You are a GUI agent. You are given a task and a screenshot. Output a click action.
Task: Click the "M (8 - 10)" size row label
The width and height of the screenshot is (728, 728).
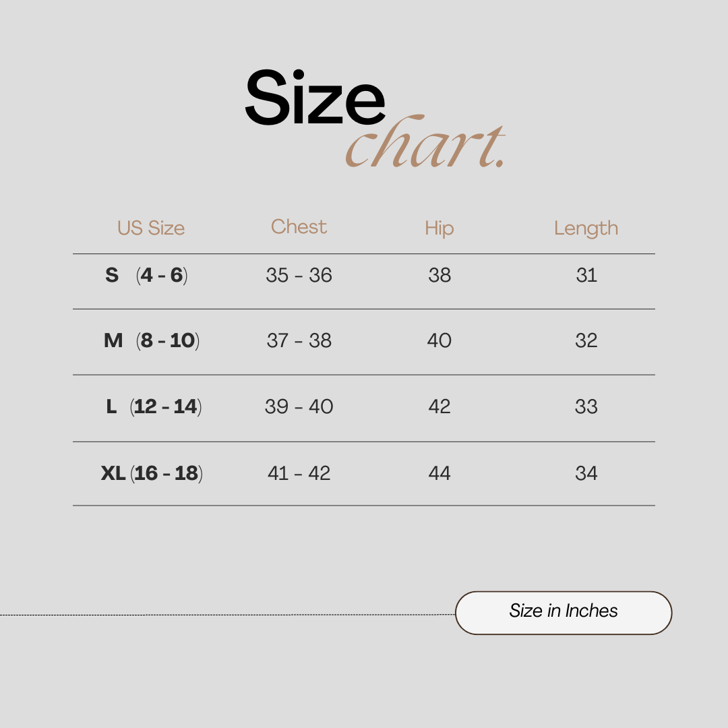[x=151, y=341]
